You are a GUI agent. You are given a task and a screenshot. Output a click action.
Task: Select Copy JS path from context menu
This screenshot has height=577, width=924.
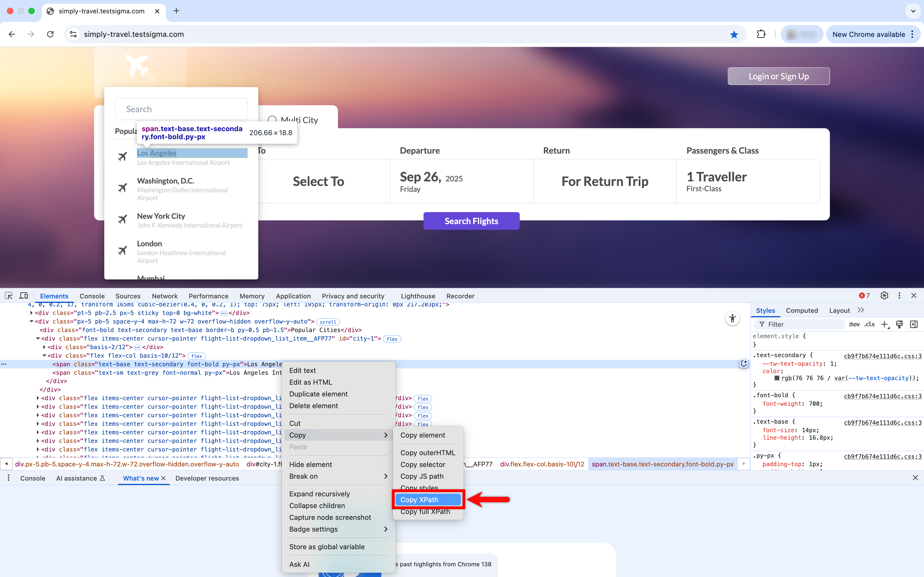[422, 476]
